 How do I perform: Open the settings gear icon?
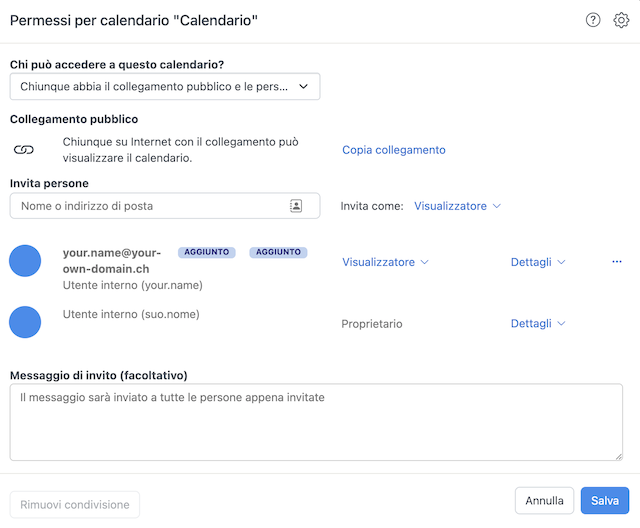tap(621, 20)
